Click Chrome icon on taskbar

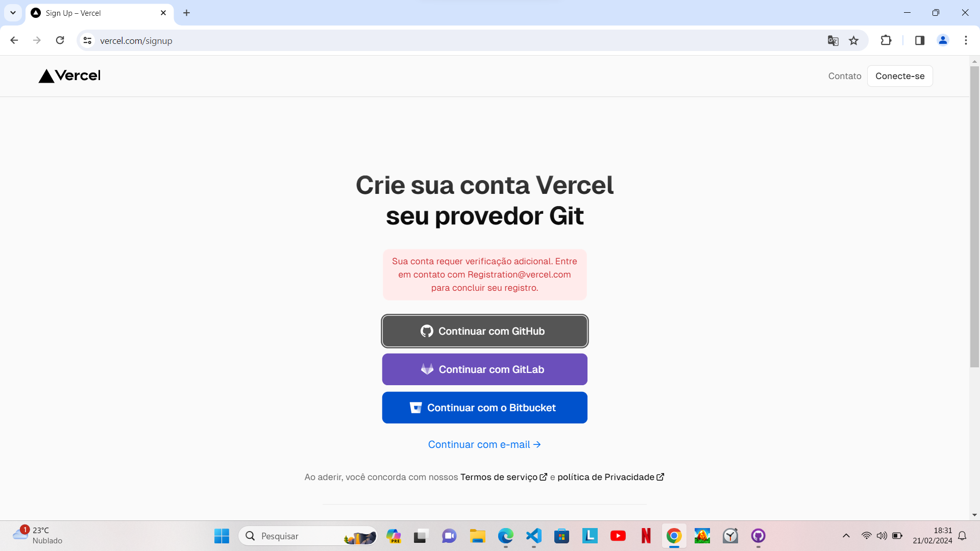(674, 536)
